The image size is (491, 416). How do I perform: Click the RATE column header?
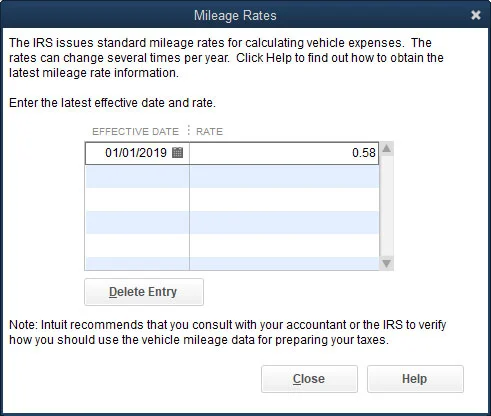click(209, 131)
